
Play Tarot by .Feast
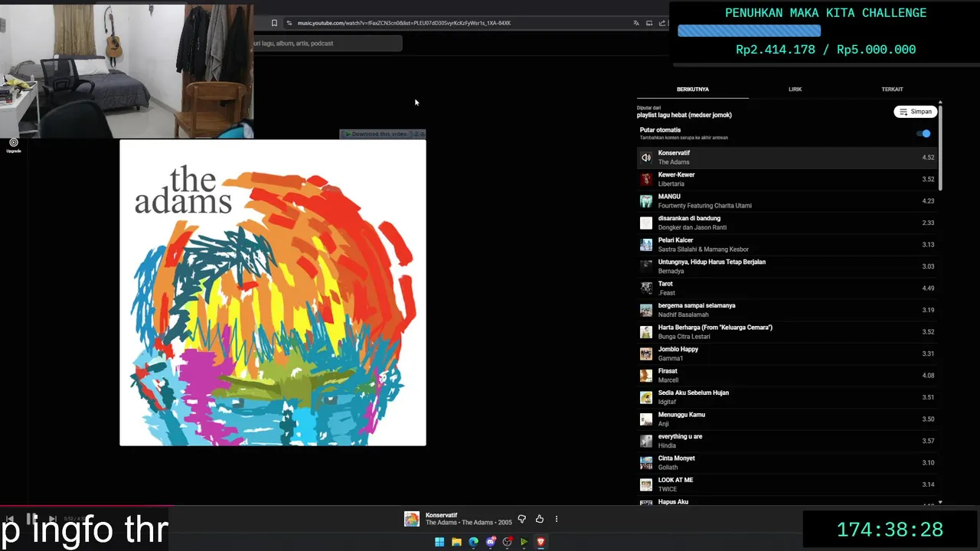click(789, 289)
